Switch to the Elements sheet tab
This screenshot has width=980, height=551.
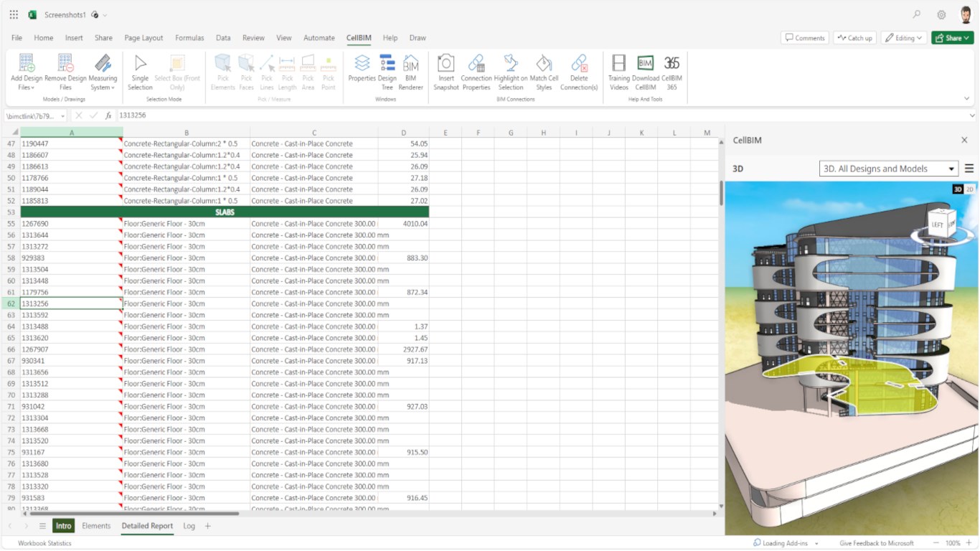(x=96, y=526)
